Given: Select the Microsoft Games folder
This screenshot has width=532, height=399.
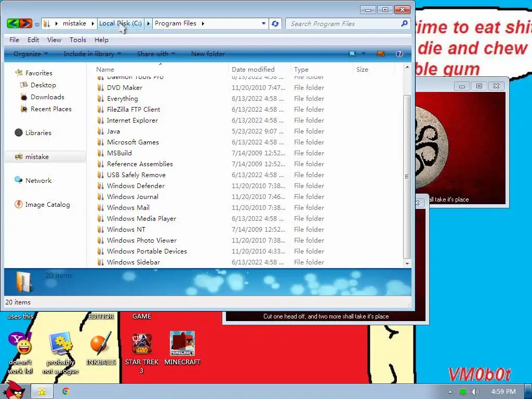Looking at the screenshot, I should pyautogui.click(x=132, y=142).
